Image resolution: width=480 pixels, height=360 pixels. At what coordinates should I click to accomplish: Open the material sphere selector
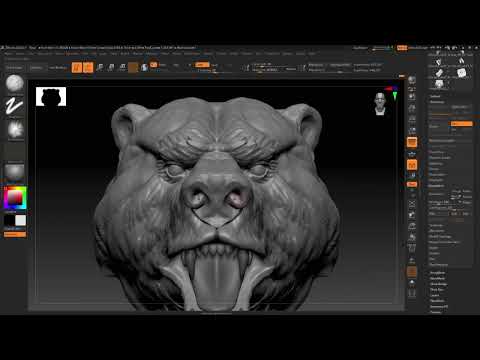tap(15, 172)
